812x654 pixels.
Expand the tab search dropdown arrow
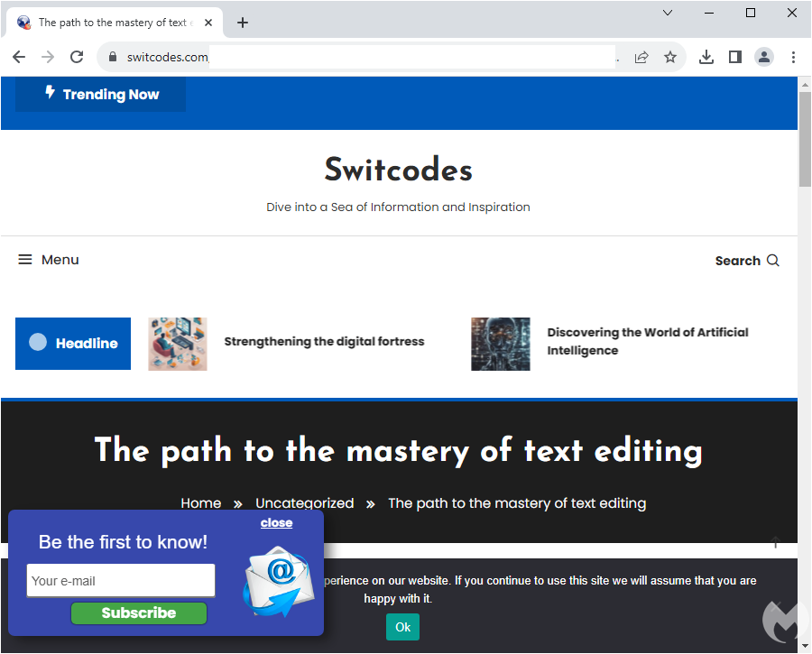pos(668,13)
